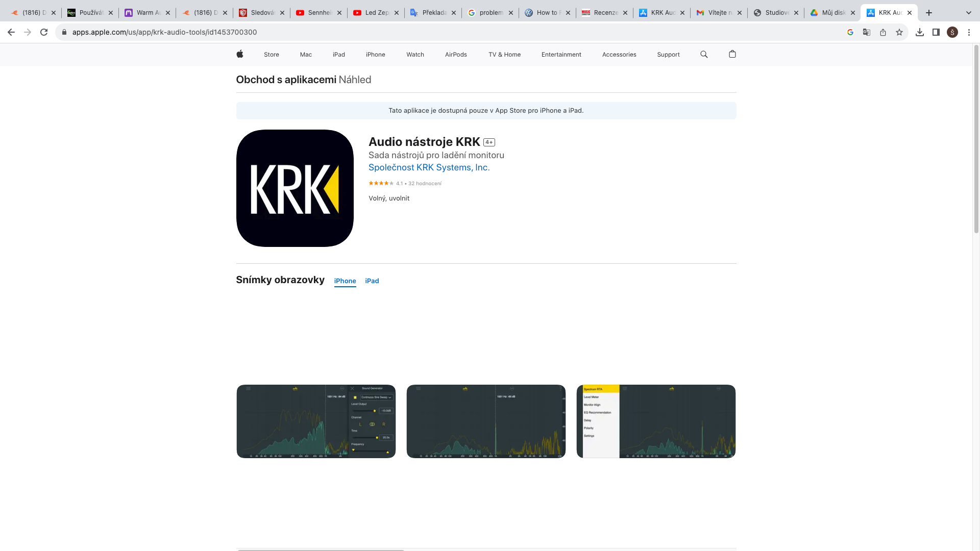The height and width of the screenshot is (551, 980).
Task: Open the Spectrum RTA menu screenshot thumbnail
Action: (x=656, y=421)
